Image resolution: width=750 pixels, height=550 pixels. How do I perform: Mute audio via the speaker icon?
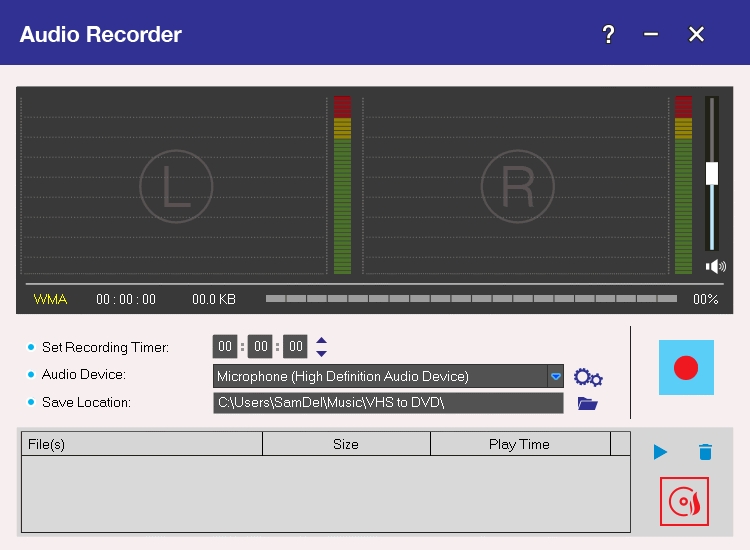coord(715,267)
